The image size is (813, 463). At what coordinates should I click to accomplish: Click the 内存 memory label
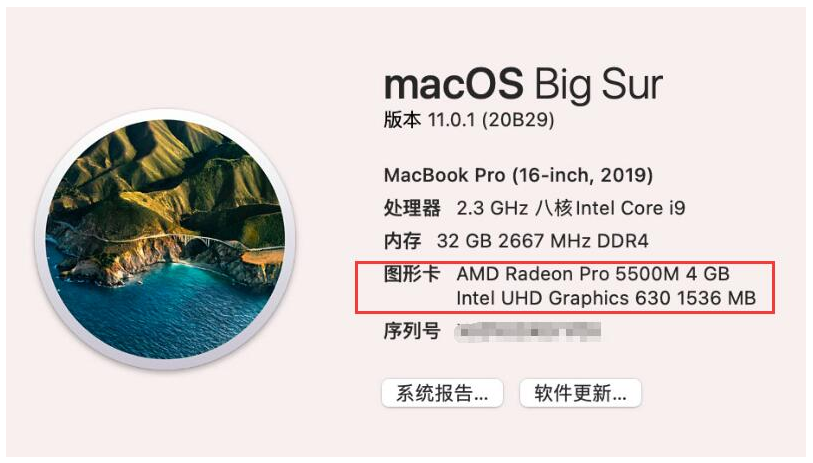pyautogui.click(x=402, y=241)
